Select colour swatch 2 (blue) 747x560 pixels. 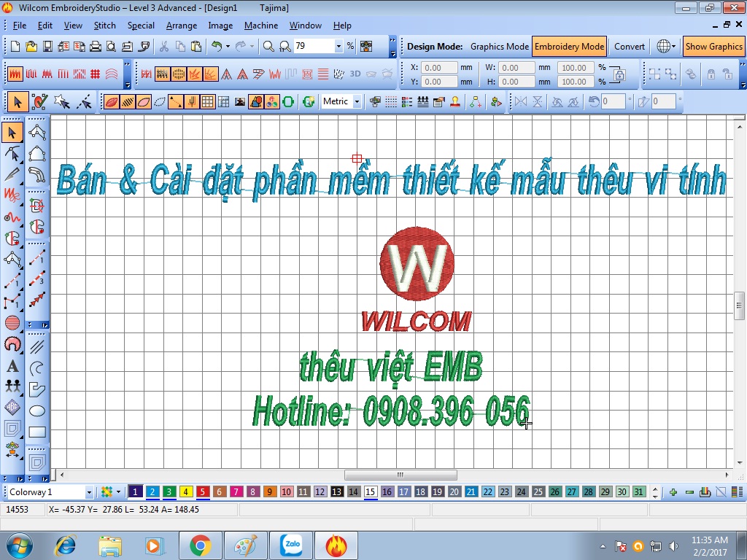(152, 491)
